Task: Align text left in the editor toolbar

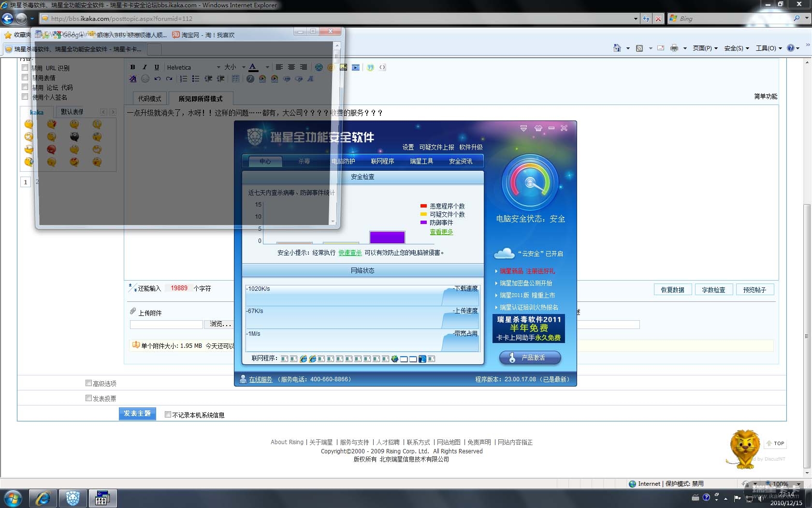Action: click(x=279, y=67)
